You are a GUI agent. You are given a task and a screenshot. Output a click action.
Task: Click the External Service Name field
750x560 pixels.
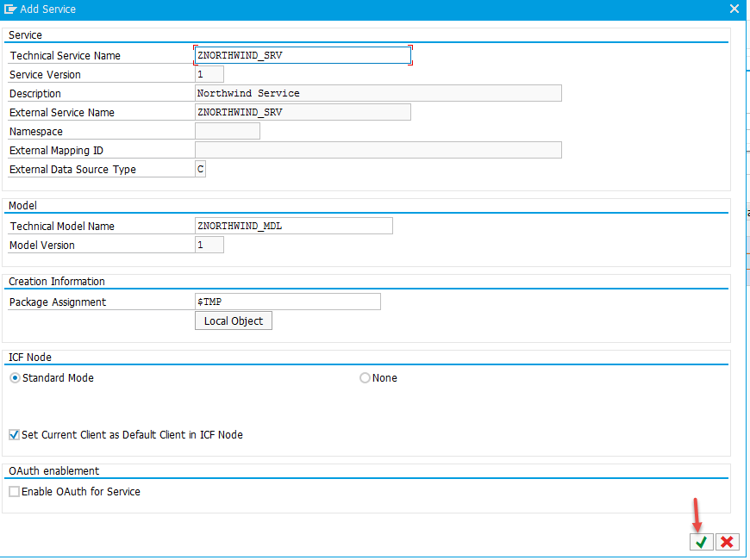click(303, 112)
